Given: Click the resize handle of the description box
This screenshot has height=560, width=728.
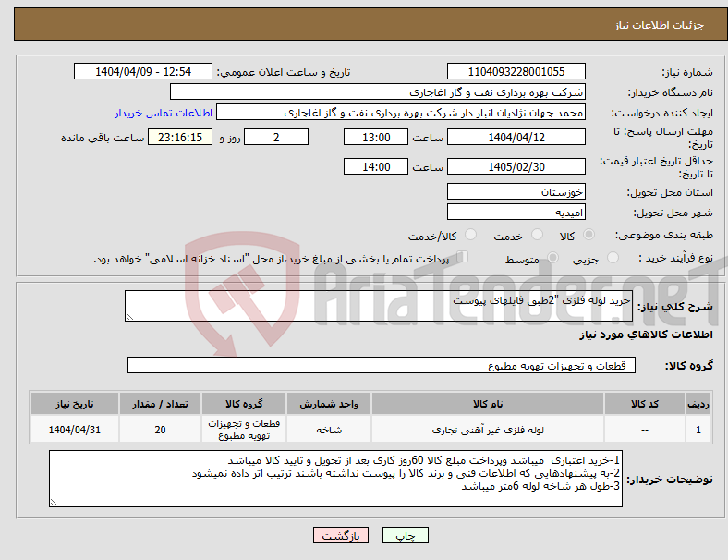Looking at the screenshot, I should pyautogui.click(x=129, y=317).
